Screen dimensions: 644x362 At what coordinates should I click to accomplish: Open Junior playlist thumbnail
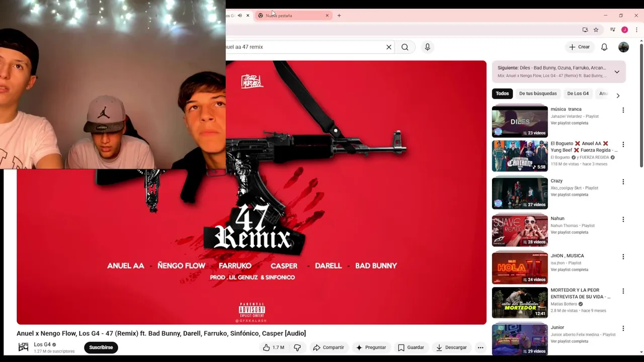coord(520,340)
